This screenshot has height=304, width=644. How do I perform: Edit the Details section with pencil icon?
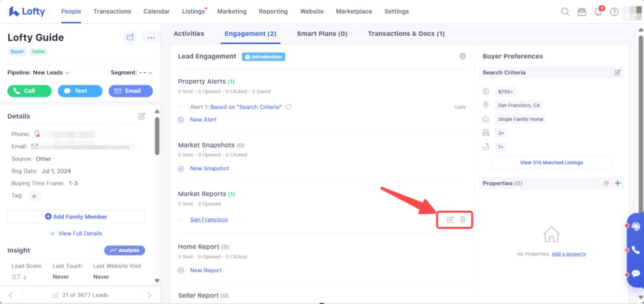(142, 116)
